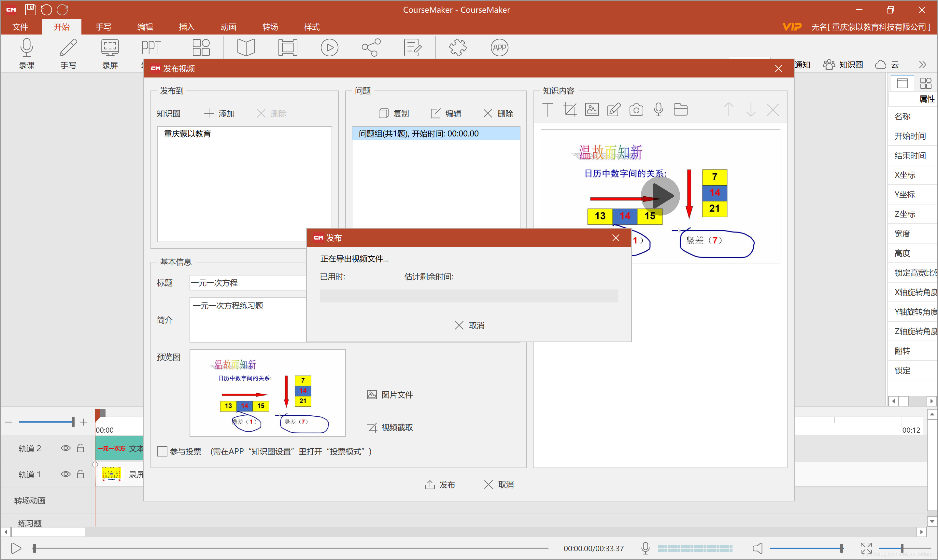Cancel the export in 发布 dialog
Viewport: 938px width, 560px height.
pos(469,325)
